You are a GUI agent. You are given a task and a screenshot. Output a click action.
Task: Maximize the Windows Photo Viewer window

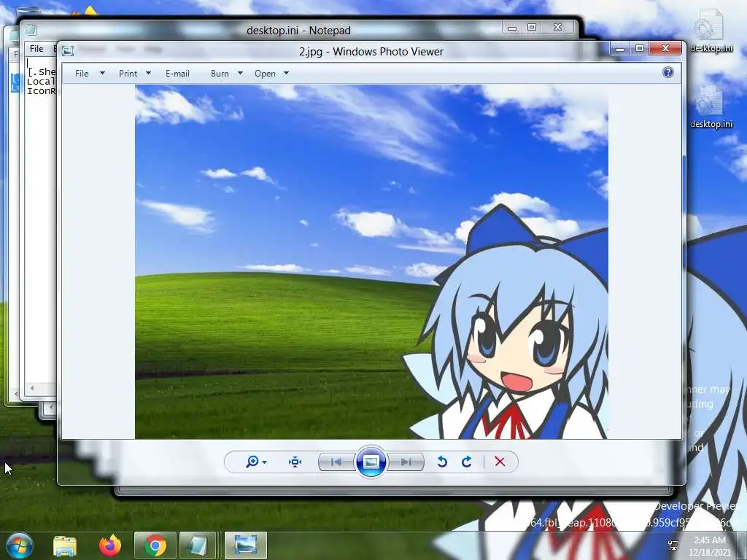640,49
